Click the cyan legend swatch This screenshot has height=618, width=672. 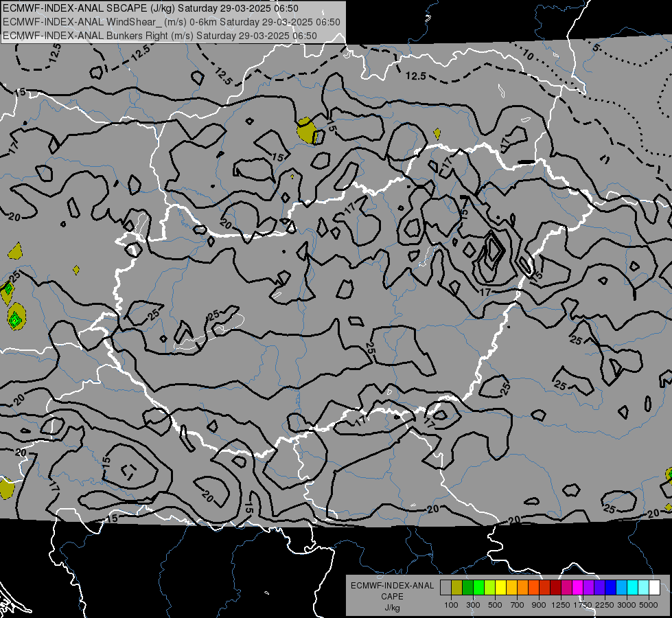[633, 588]
